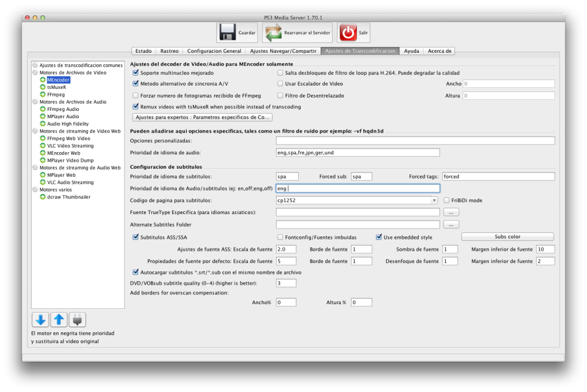Click the overscan Ancho% field

(x=286, y=302)
